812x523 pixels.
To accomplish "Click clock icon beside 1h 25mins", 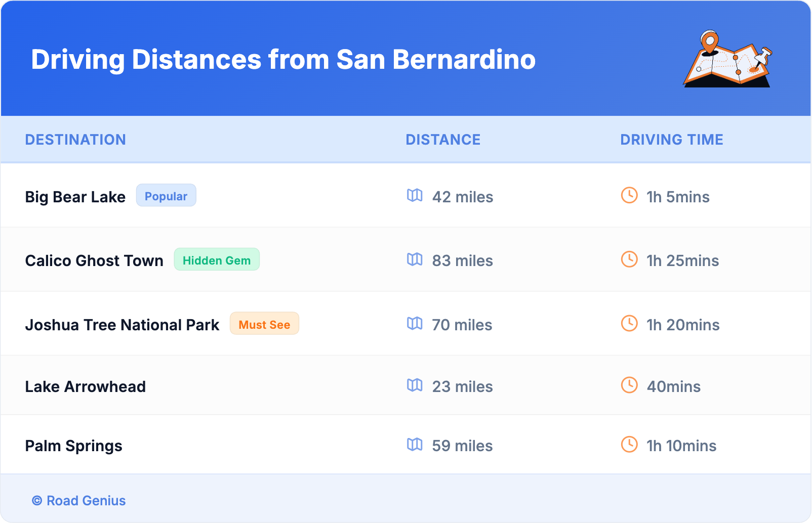I will pos(629,259).
